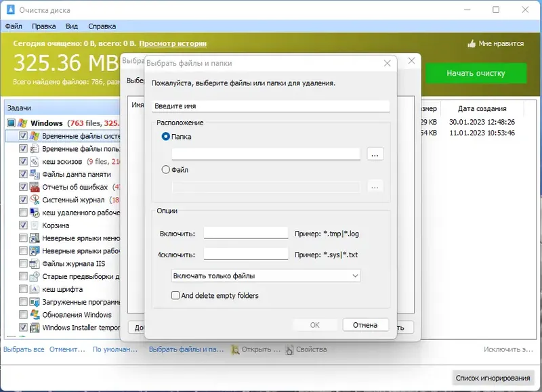Click the recycle bin icon (Корзина)

(35, 225)
